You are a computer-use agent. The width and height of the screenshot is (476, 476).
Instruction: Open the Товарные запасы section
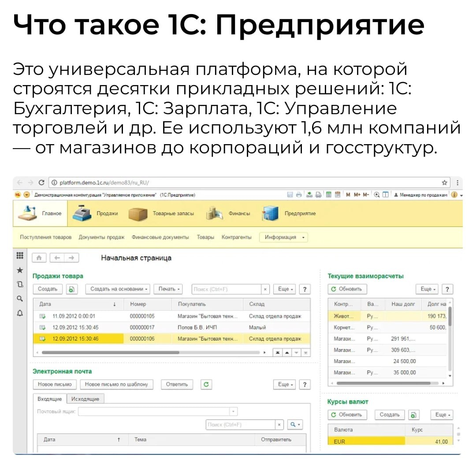click(x=161, y=213)
